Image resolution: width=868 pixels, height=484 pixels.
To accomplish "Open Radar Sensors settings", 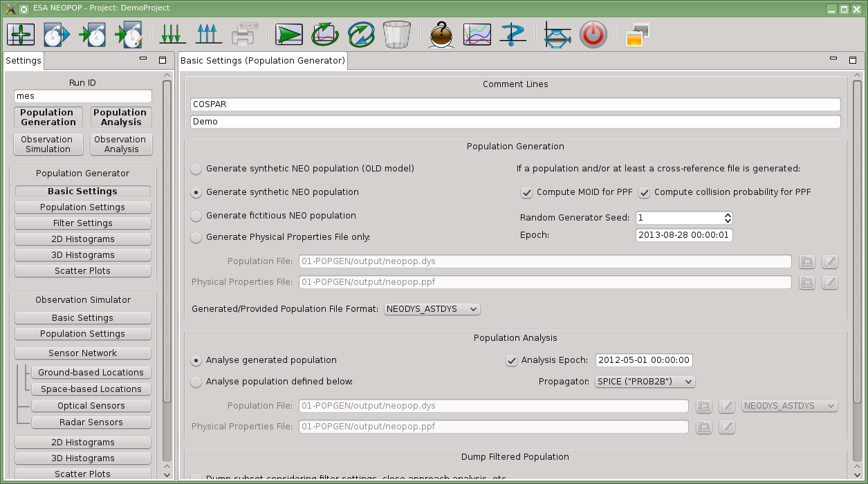I will [x=91, y=422].
